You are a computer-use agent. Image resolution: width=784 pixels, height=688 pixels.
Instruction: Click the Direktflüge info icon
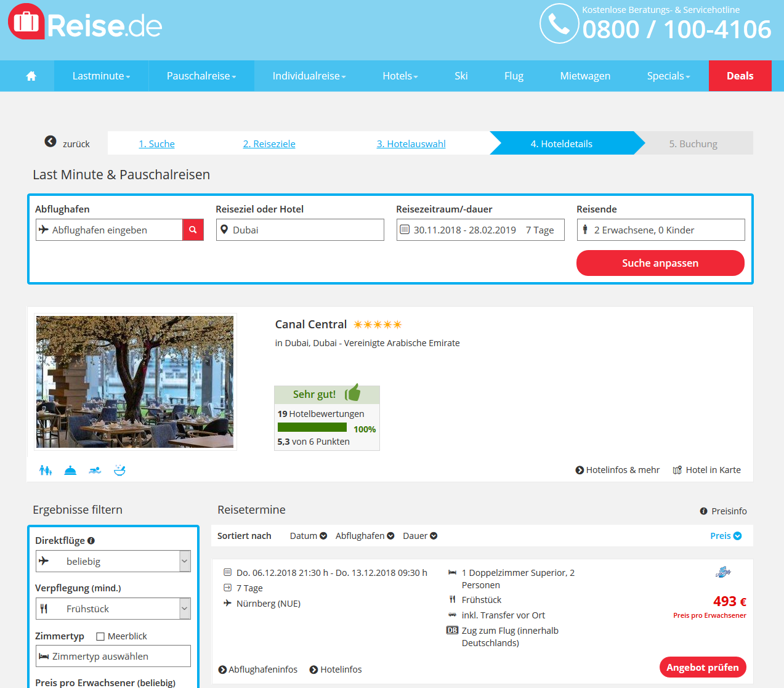(91, 541)
